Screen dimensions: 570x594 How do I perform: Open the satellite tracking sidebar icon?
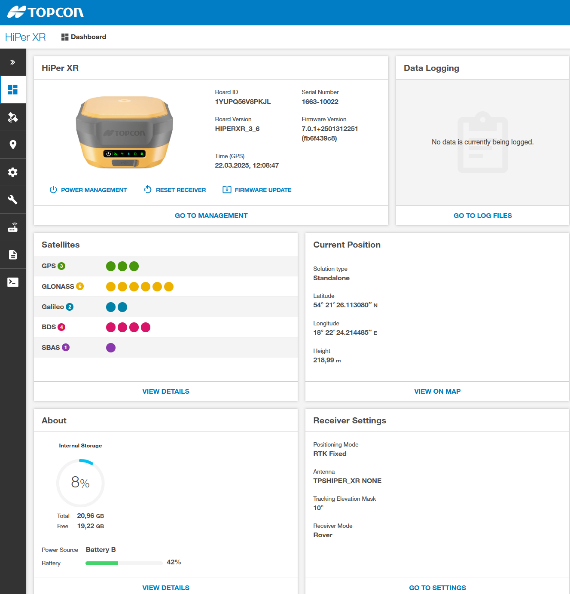point(13,117)
